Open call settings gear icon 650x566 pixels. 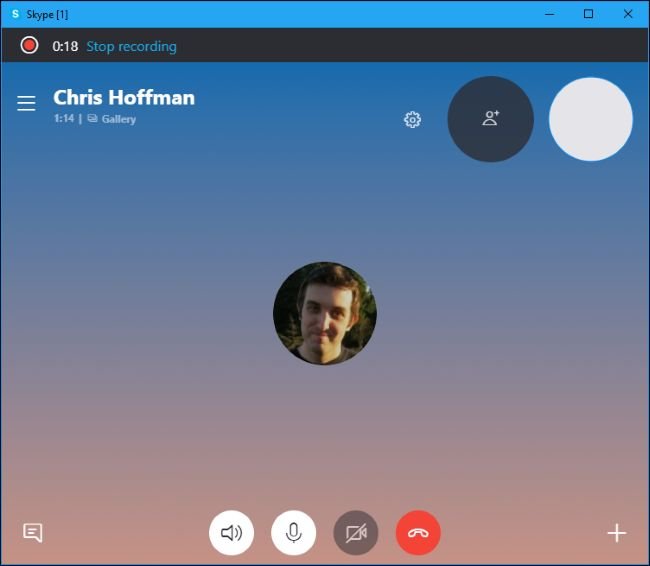point(412,120)
